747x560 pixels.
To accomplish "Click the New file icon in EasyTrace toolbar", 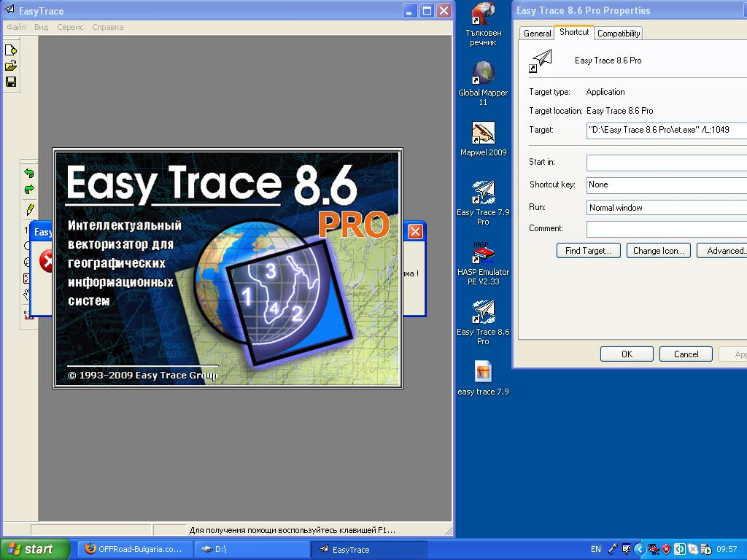I will point(11,50).
